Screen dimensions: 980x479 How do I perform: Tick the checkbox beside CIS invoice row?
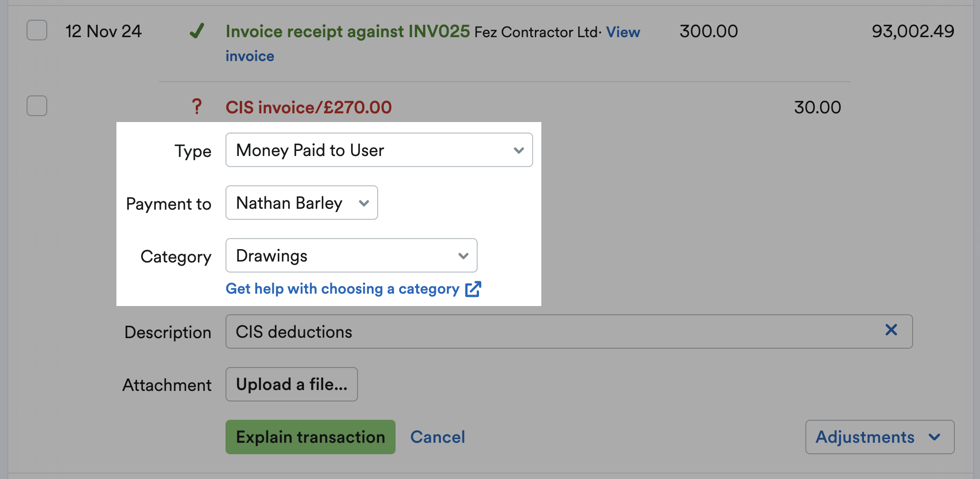(x=37, y=106)
